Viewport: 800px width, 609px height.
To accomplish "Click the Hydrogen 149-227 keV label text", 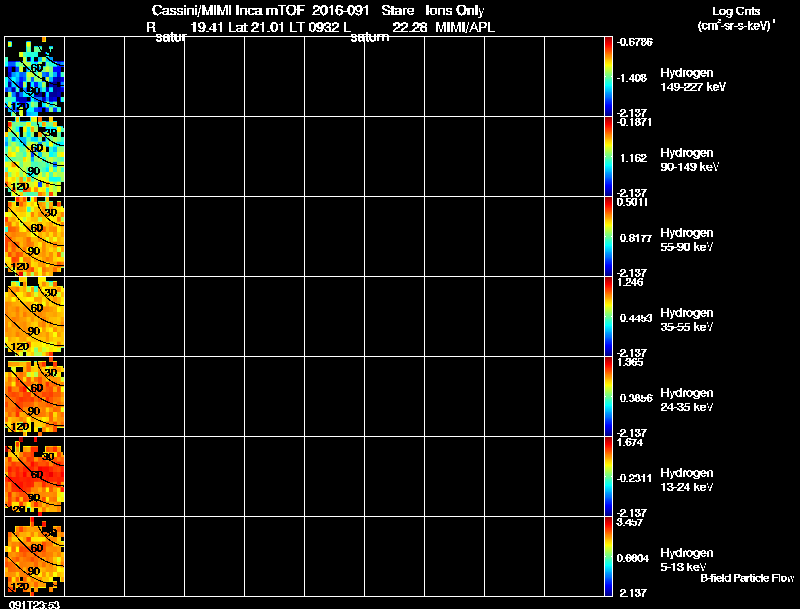I will click(x=693, y=80).
